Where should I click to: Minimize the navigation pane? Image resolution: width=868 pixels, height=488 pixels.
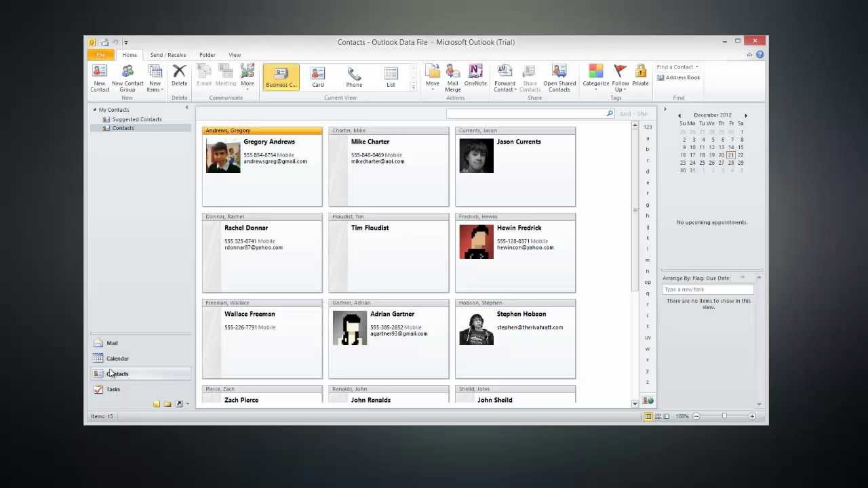(x=186, y=108)
